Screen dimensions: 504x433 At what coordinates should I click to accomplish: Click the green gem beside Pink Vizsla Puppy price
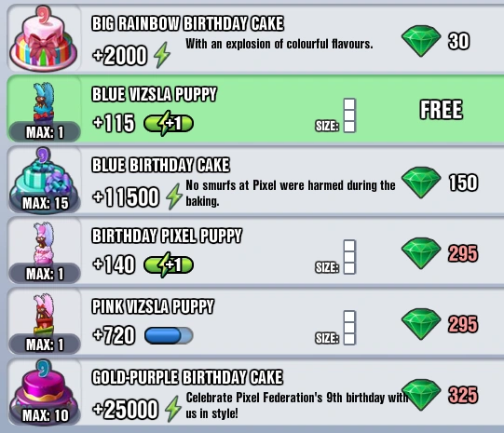pyautogui.click(x=421, y=324)
